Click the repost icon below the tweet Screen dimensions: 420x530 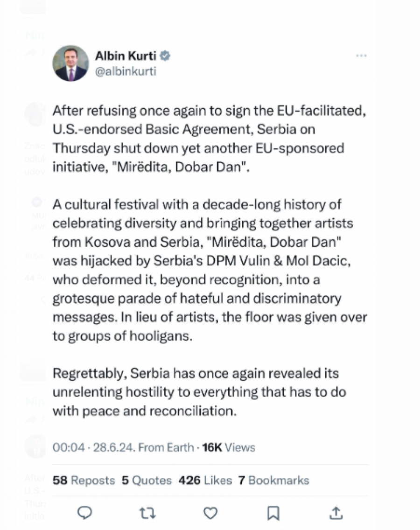tap(147, 513)
